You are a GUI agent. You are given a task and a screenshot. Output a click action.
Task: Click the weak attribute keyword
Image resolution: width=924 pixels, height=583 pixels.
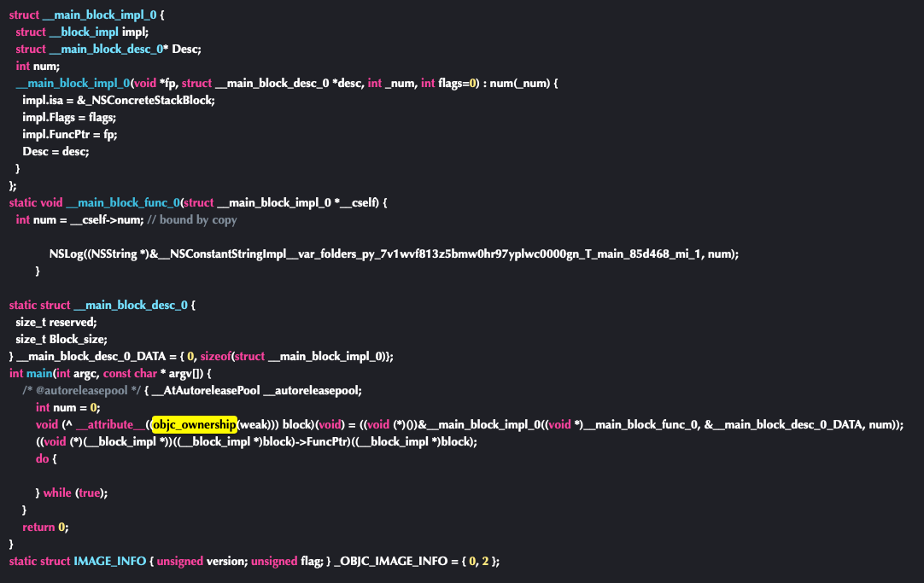tap(254, 424)
